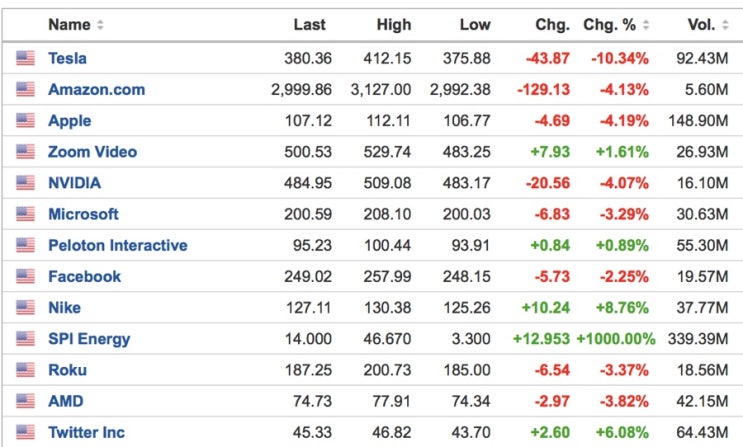Open the Apple stock link

coord(70,121)
